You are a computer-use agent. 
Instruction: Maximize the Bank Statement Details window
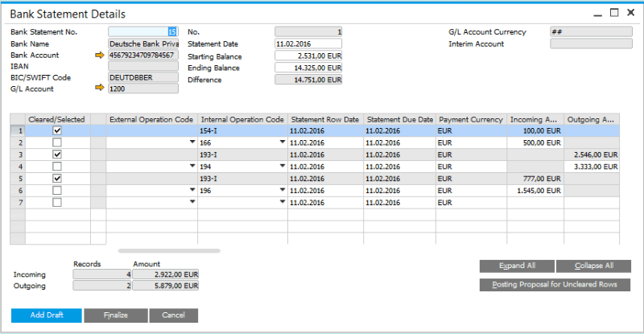tap(614, 14)
